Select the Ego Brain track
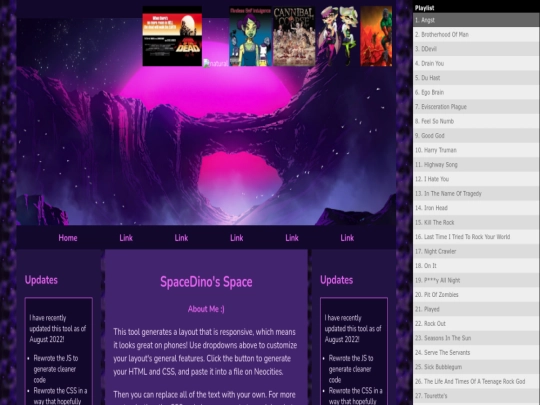This screenshot has width=540, height=405. tap(476, 92)
